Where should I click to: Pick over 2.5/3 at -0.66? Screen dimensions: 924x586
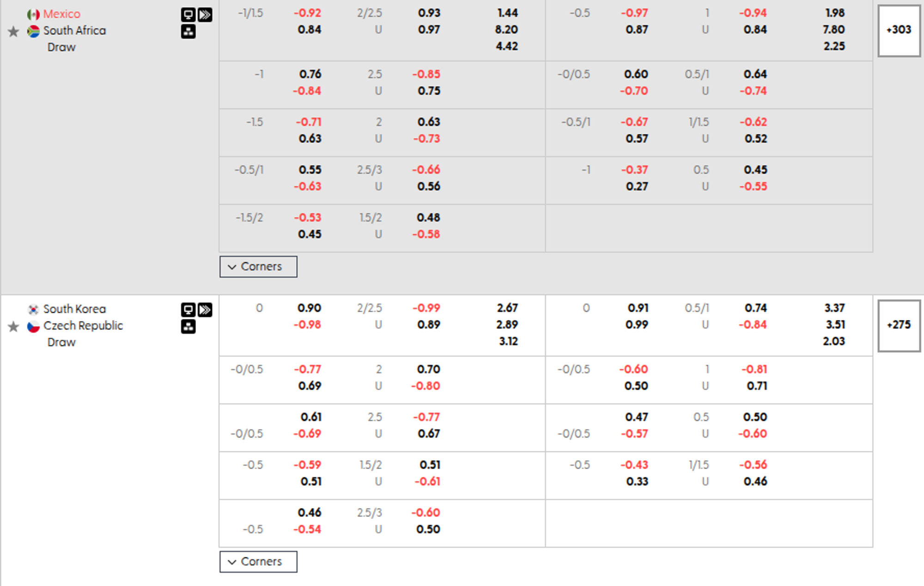pos(426,170)
